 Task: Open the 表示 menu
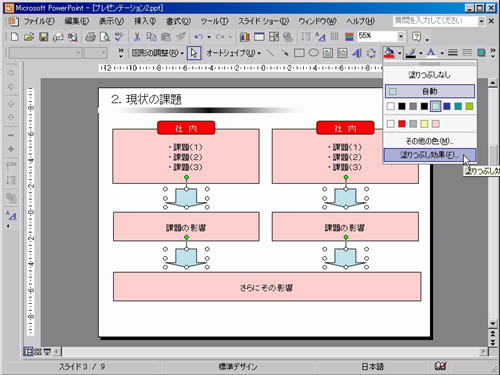tap(111, 21)
